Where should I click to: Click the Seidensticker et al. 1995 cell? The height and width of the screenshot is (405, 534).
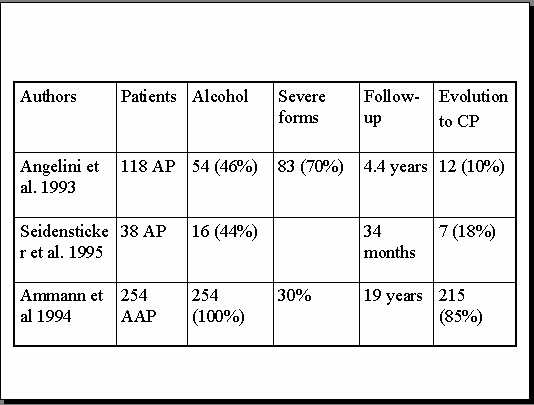[65, 250]
